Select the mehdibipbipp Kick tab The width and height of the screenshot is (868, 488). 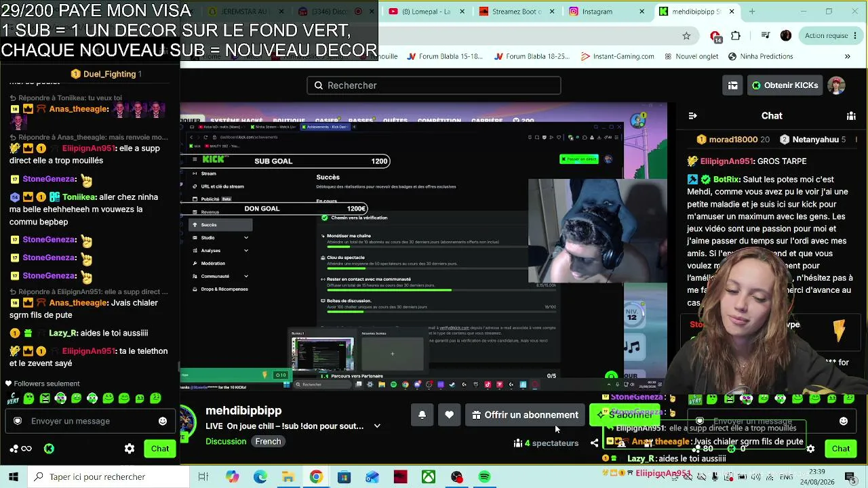coord(697,12)
